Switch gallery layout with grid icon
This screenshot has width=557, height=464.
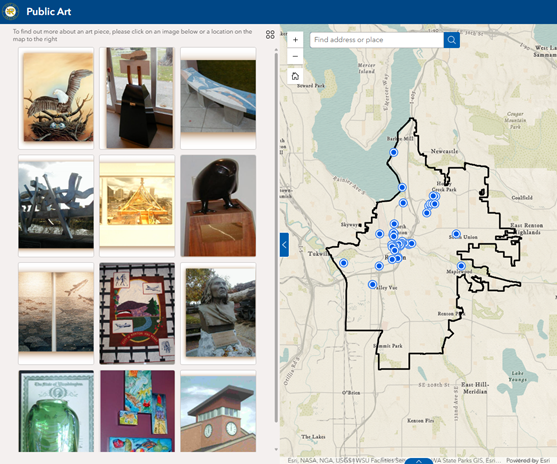click(270, 34)
